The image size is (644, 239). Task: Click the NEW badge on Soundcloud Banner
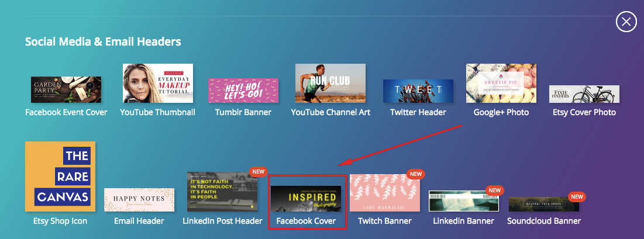pos(577,197)
